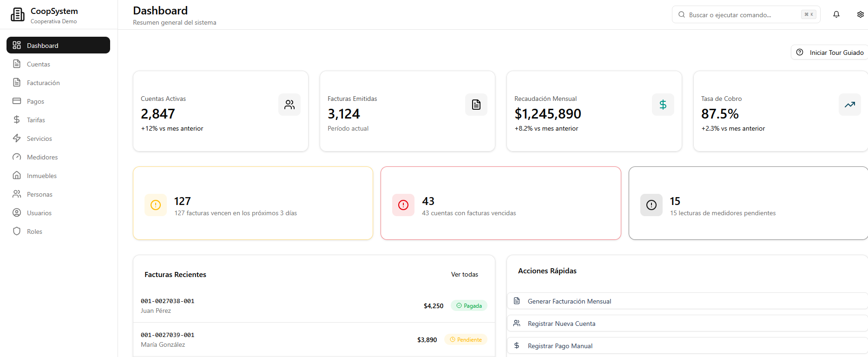Viewport: 868px width, 357px height.
Task: Click the trending arrow icon in Tasa de Cobro
Action: click(849, 105)
